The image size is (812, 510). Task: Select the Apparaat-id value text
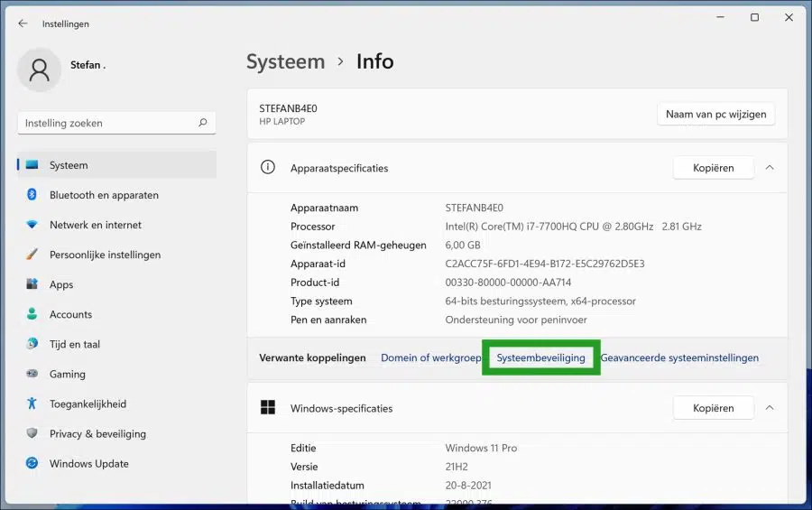(x=545, y=264)
